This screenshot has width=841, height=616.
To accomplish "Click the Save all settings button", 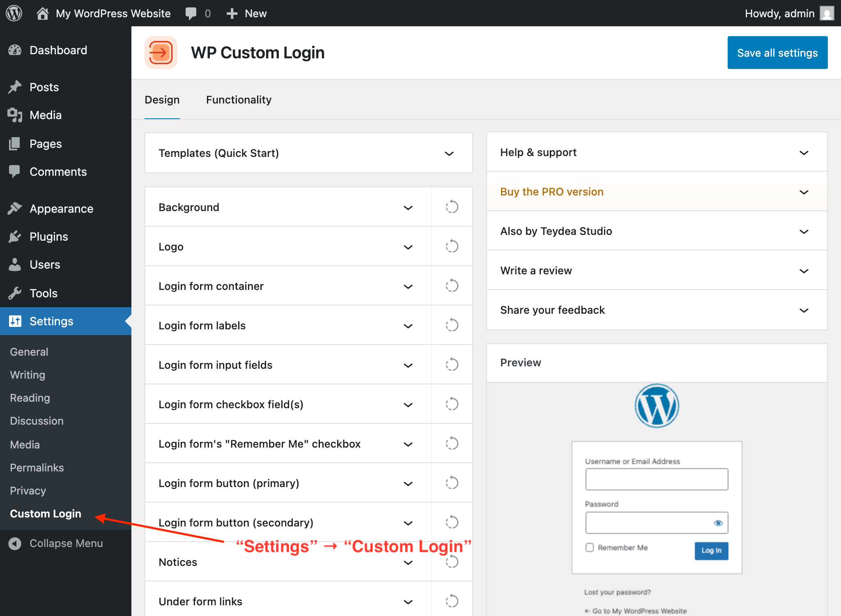I will tap(777, 52).
